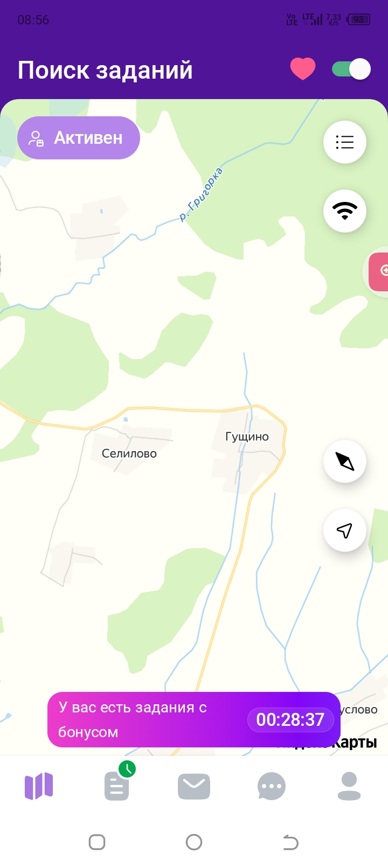This screenshot has width=388, height=868.
Task: Tap the Wi-Fi signal map button
Action: click(x=345, y=211)
